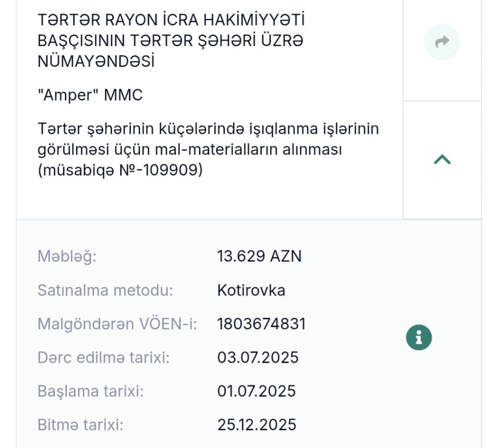
Task: Click the Başlama tarixi label
Action: pos(90,391)
